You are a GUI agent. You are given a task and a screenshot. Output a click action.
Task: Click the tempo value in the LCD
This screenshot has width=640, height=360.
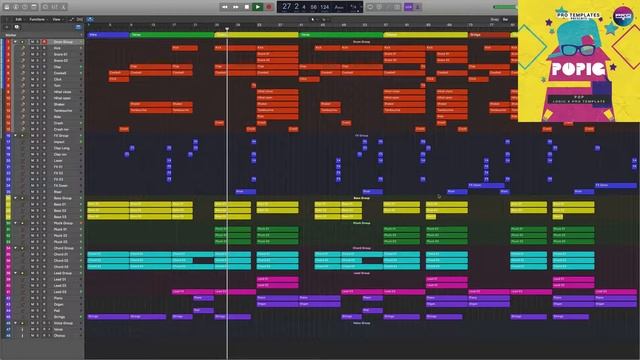324,7
